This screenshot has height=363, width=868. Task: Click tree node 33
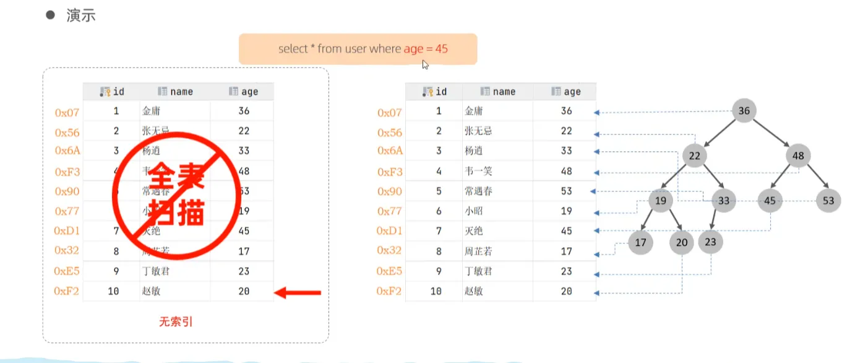click(x=723, y=201)
